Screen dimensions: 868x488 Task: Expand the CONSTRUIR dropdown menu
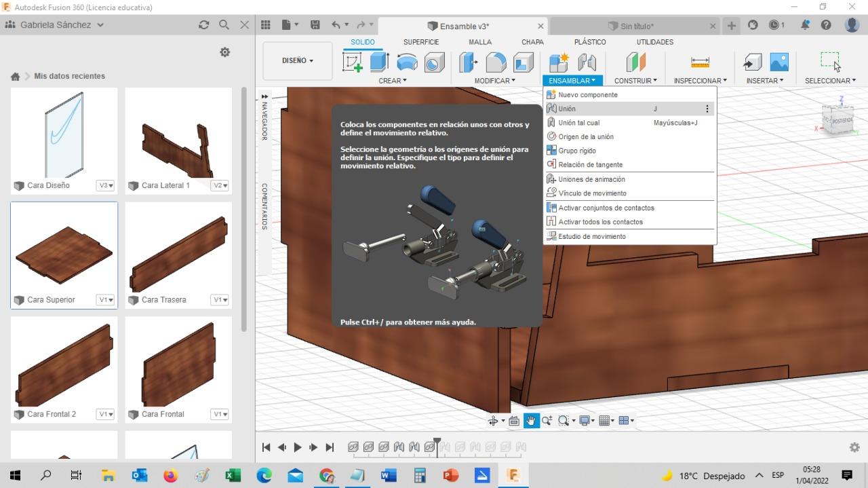click(635, 81)
